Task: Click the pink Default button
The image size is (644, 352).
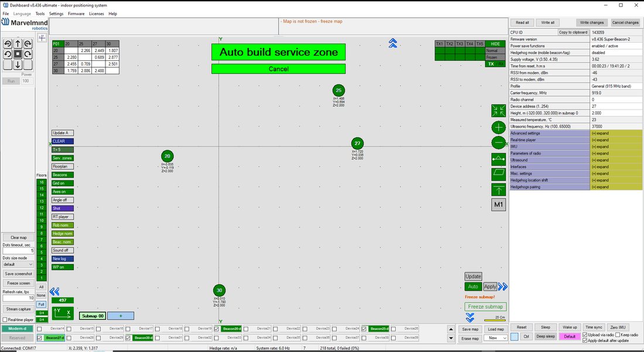Action: pos(569,336)
